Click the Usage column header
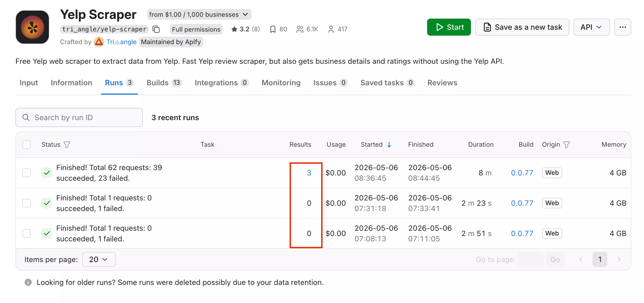Screen dimensions: 644x303 (x=336, y=145)
